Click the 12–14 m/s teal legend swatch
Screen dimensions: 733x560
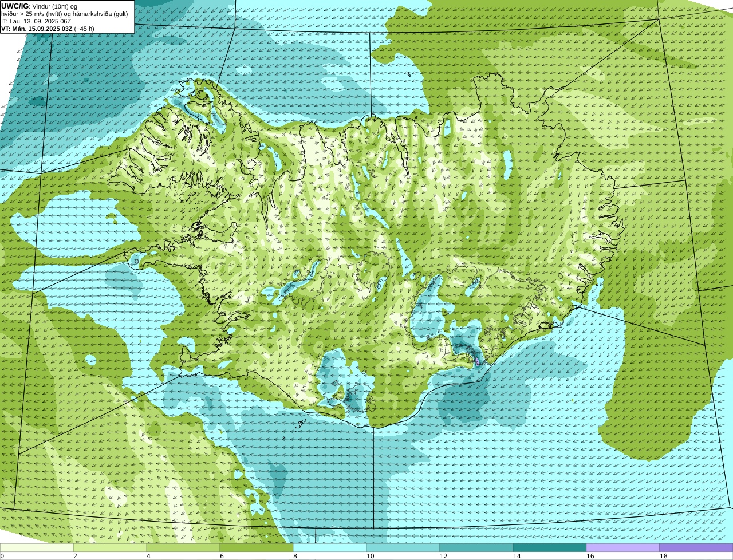[x=476, y=548]
